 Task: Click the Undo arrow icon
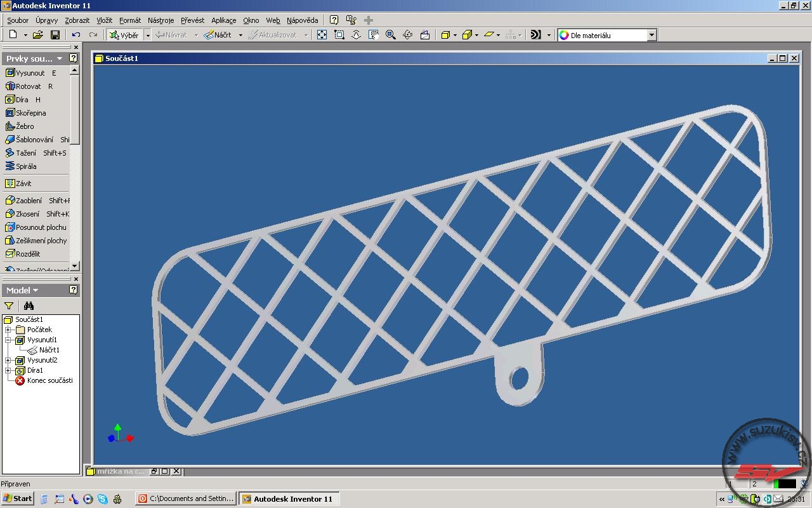coord(76,35)
